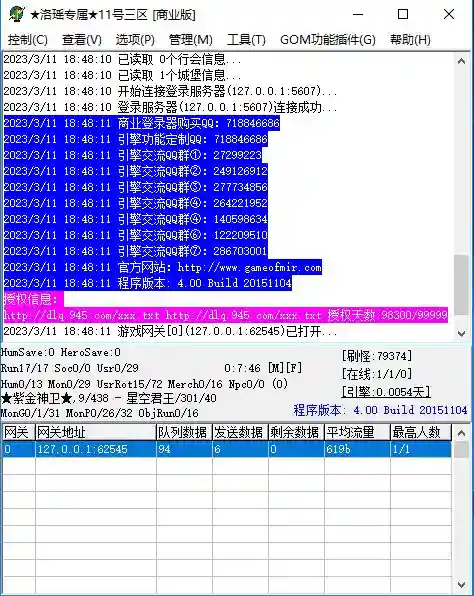This screenshot has height=596, width=474.
Task: Click the 平均流量 column header
Action: pos(357,433)
